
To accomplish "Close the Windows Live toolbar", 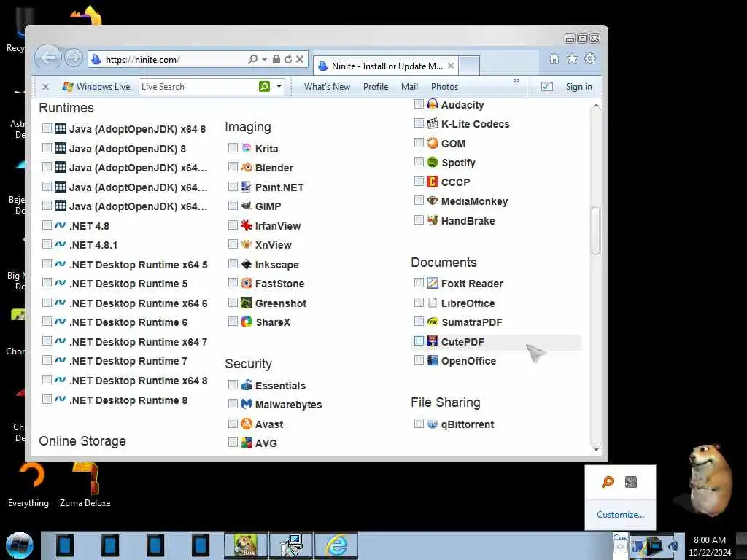I will coord(46,87).
